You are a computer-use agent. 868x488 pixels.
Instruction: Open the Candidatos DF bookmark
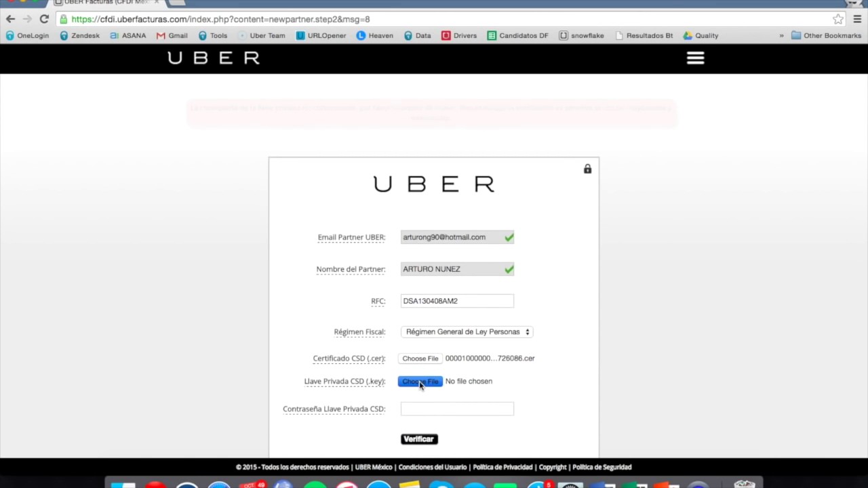[x=517, y=35]
